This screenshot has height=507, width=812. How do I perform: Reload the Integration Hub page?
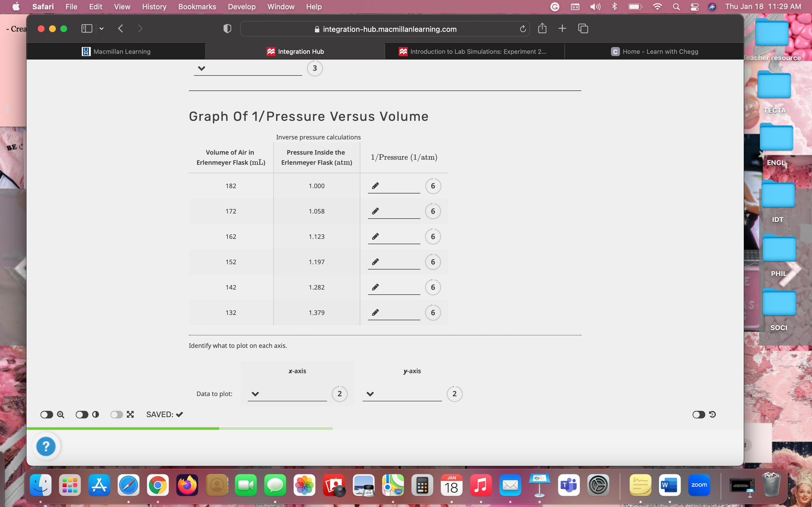[x=522, y=29]
